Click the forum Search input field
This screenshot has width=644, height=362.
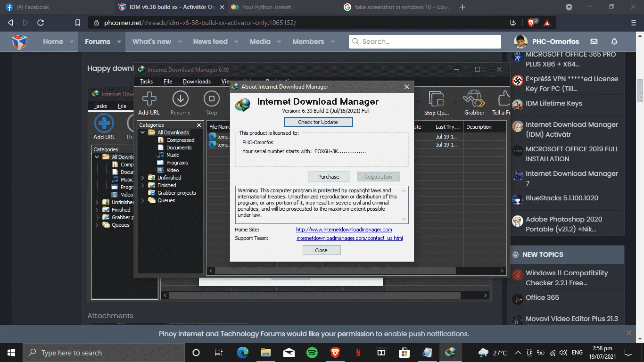pos(425,41)
